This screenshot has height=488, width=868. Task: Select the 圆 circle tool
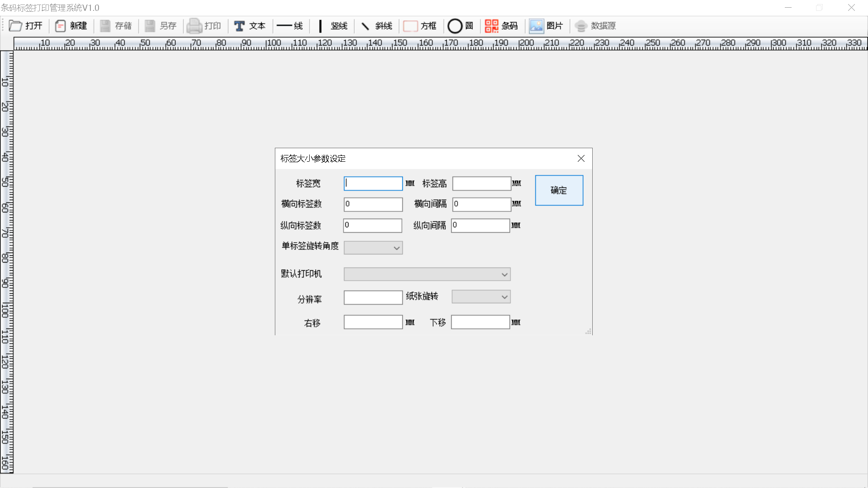click(x=461, y=26)
